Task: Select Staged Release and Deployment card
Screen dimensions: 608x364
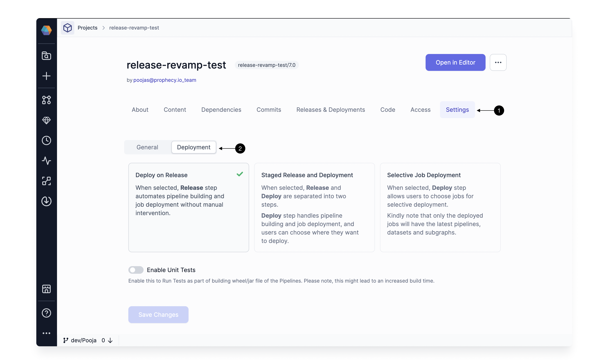Action: [314, 207]
